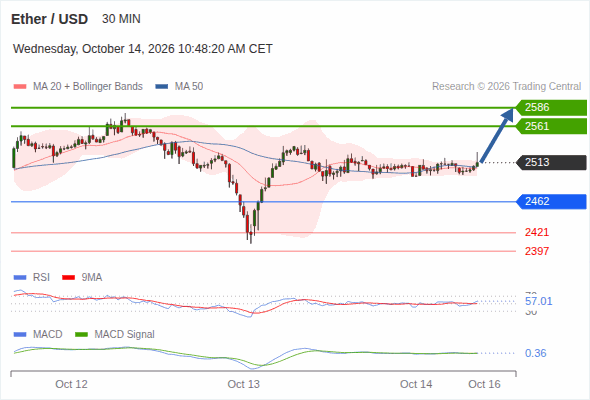Click the Research © 2026 Trading Central credit
This screenshot has height=400, width=590.
506,87
